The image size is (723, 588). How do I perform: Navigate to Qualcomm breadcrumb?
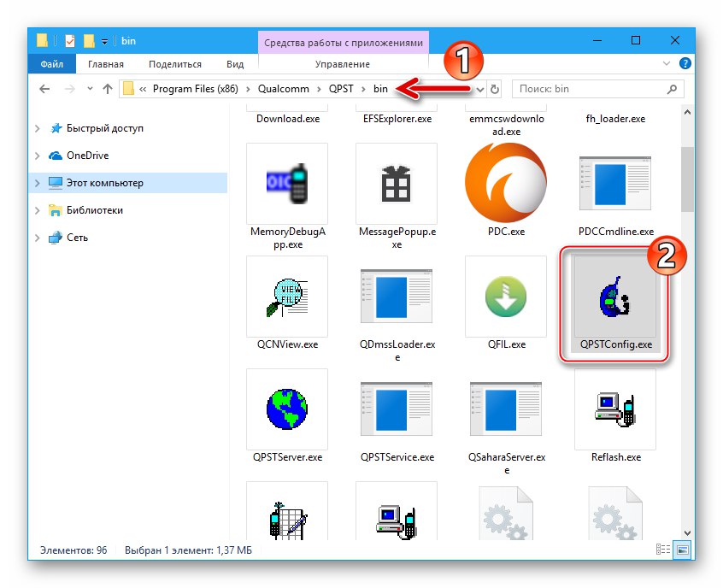tap(284, 89)
